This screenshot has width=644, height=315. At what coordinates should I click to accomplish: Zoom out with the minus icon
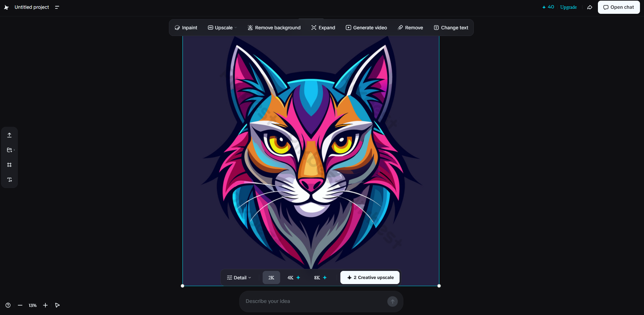[20, 305]
